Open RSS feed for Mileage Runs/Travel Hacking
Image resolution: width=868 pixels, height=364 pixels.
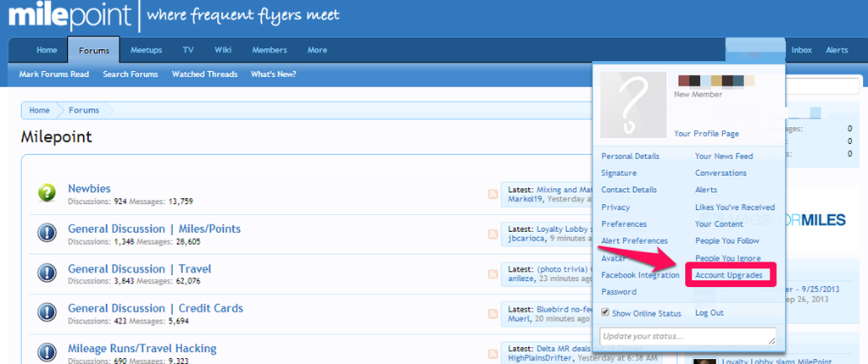492,354
